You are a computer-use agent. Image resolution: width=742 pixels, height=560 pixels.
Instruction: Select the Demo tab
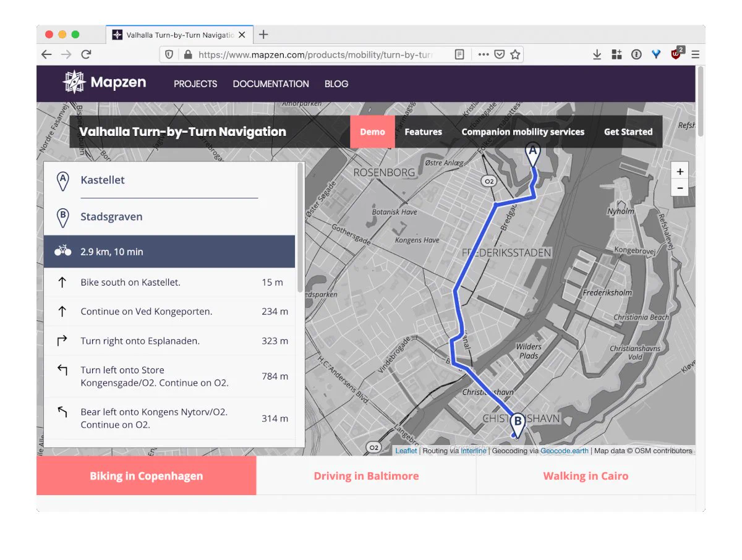point(372,132)
